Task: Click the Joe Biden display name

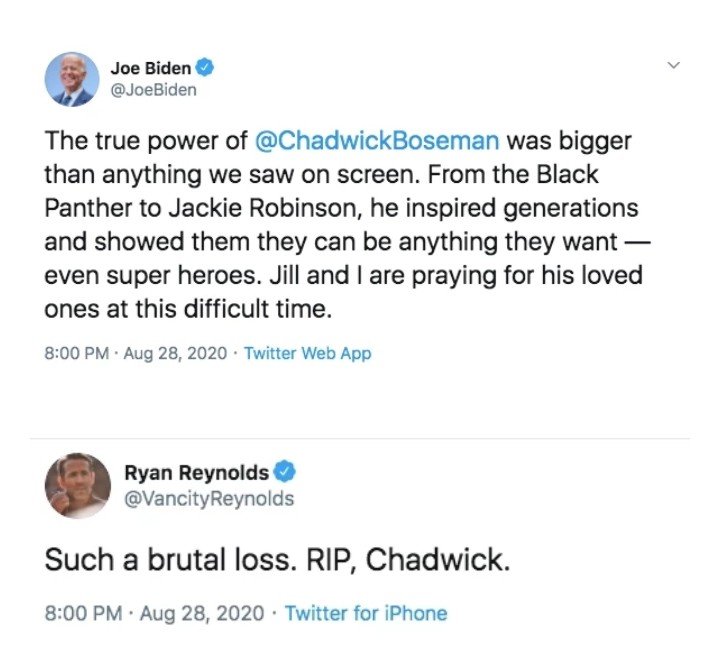Action: 151,68
